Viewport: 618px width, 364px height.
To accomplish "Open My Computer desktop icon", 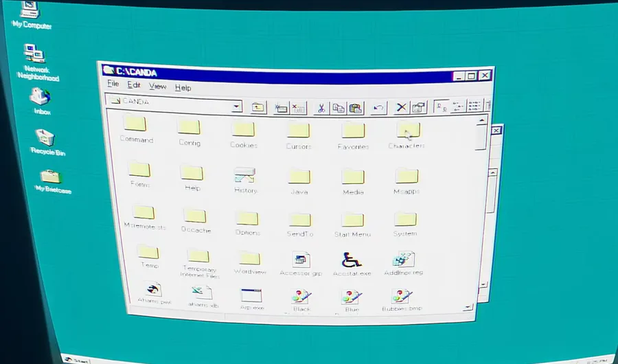I will coord(31,15).
